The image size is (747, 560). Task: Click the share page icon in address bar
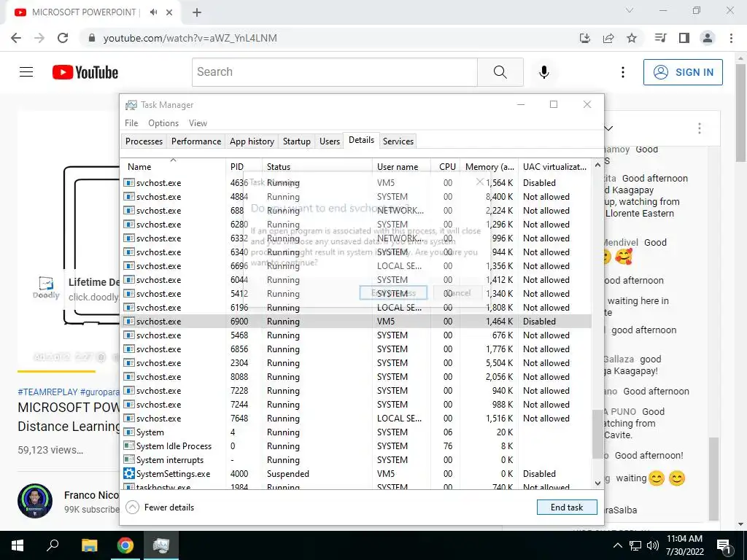click(608, 38)
